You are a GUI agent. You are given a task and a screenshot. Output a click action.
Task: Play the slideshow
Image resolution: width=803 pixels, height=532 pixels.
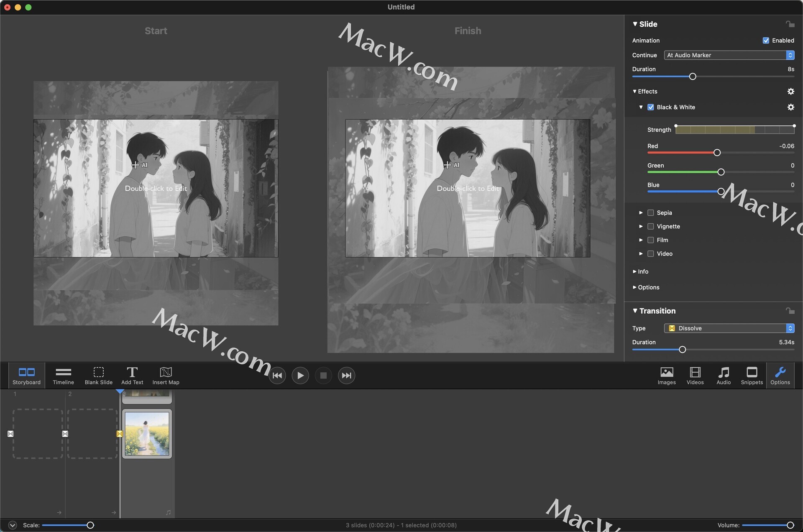[300, 376]
